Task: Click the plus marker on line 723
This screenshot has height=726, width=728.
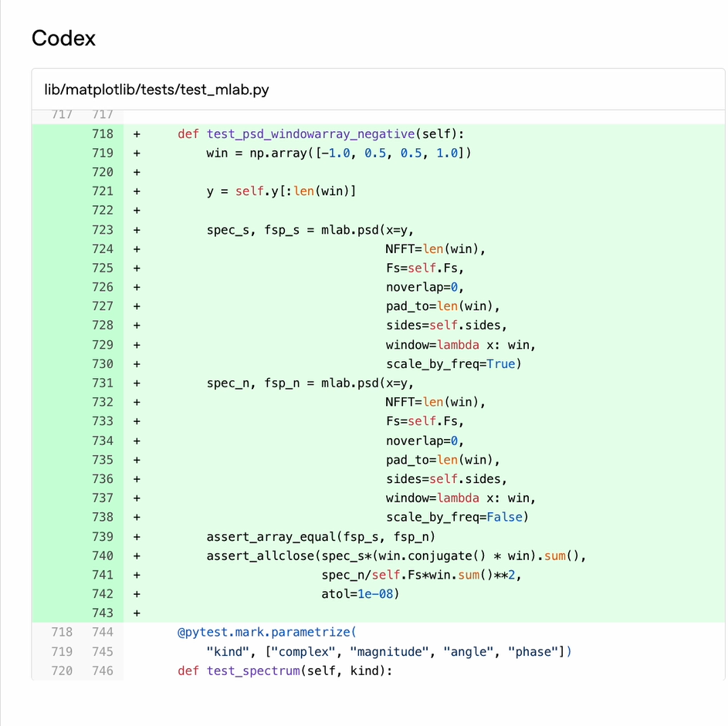Action: (137, 230)
